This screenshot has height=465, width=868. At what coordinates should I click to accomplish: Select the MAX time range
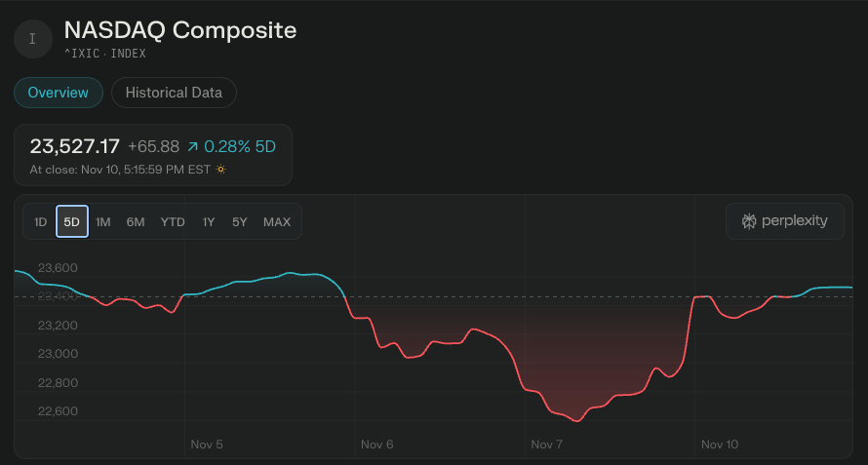277,222
